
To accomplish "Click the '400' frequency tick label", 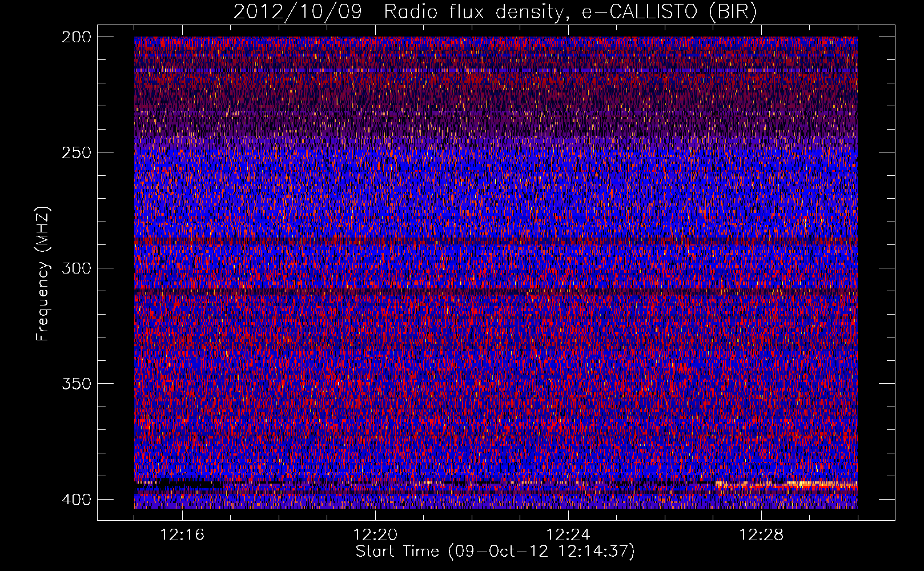I will click(x=76, y=499).
